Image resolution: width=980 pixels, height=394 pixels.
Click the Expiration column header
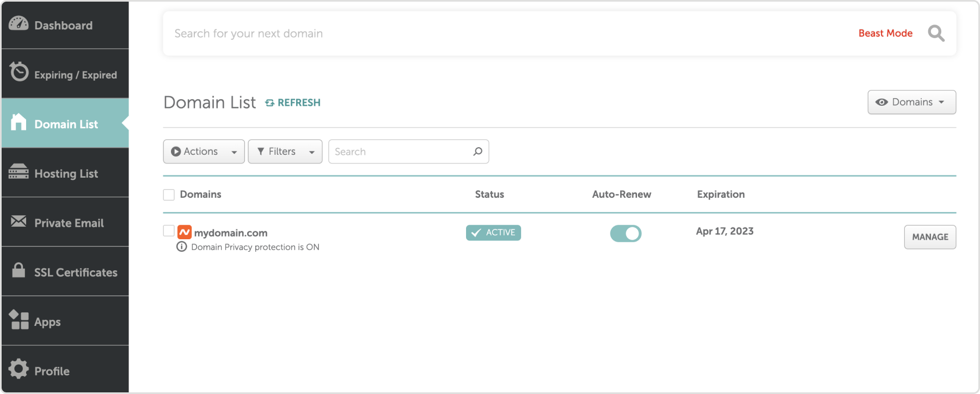[721, 195]
